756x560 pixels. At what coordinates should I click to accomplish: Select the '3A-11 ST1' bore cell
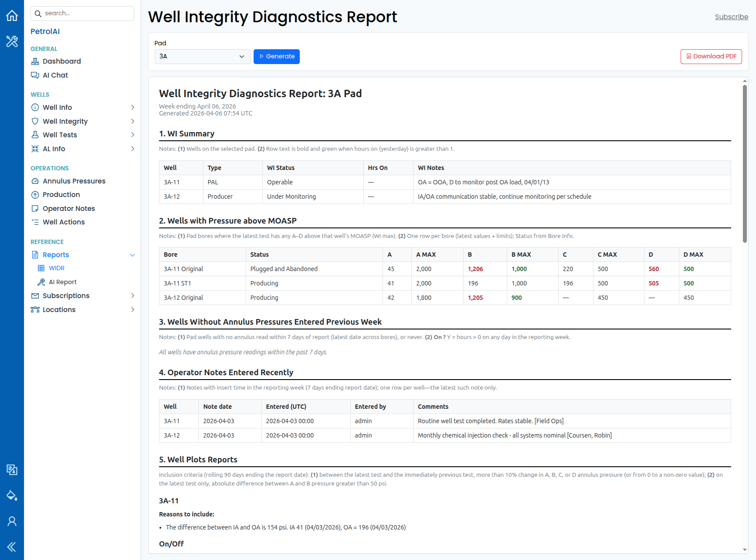202,283
